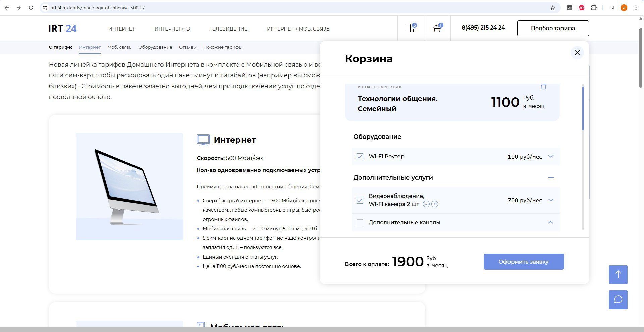Open the site information icon in the address bar
The width and height of the screenshot is (644, 332).
click(45, 8)
